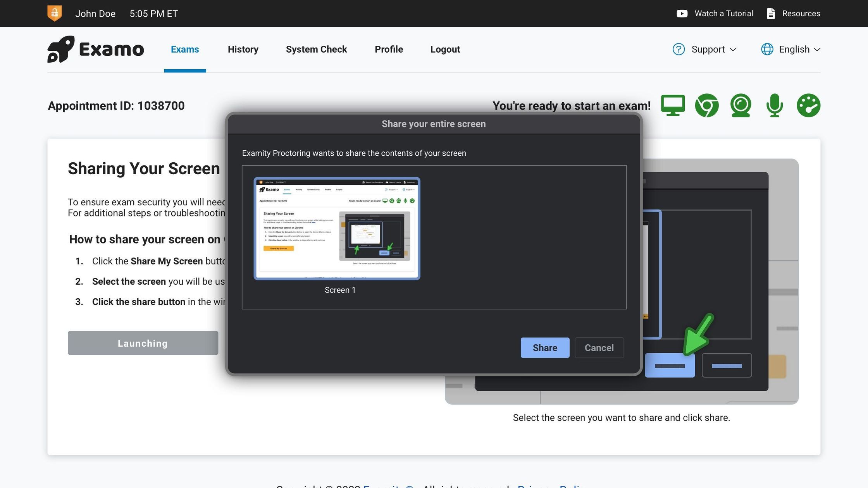
Task: Click the Appointment ID: 1038700 text
Action: [x=116, y=106]
